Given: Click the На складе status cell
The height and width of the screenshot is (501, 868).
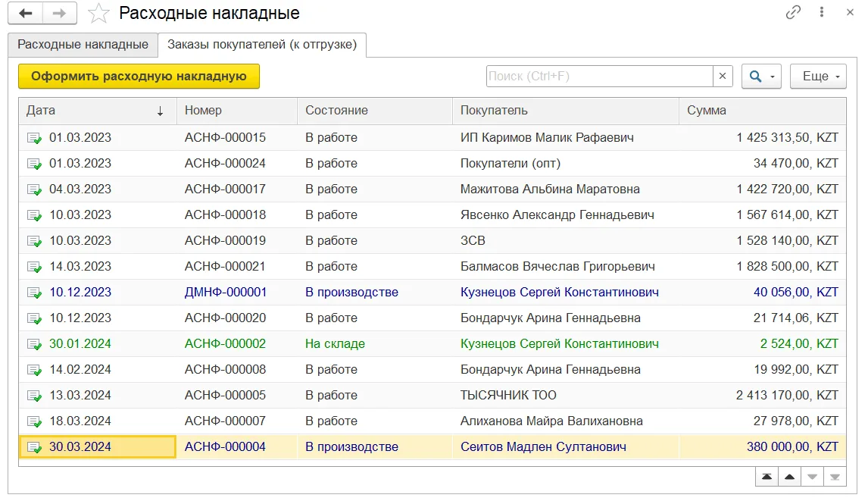Looking at the screenshot, I should tap(335, 344).
